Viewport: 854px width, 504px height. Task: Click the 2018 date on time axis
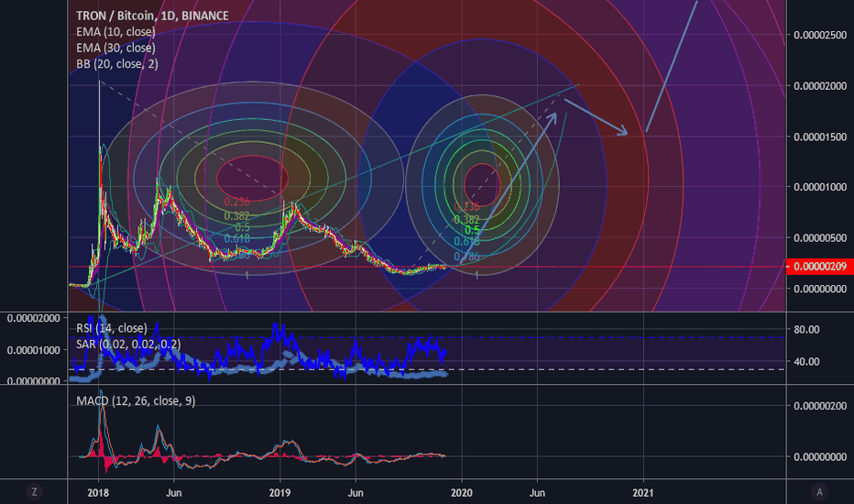[98, 493]
